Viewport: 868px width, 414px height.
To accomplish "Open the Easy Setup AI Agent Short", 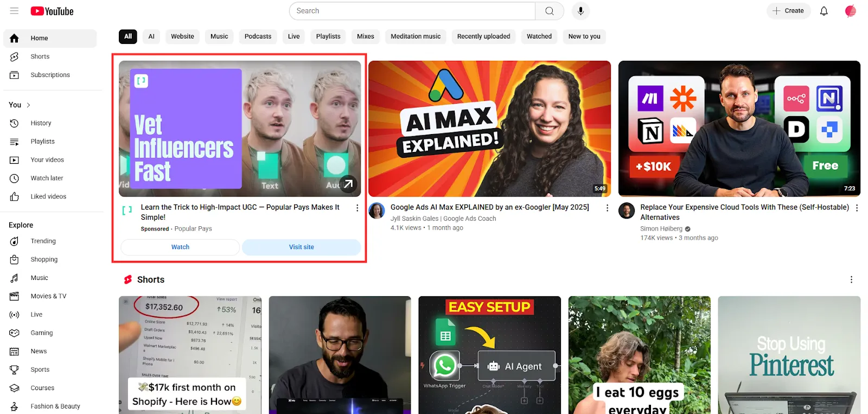I will [x=489, y=355].
